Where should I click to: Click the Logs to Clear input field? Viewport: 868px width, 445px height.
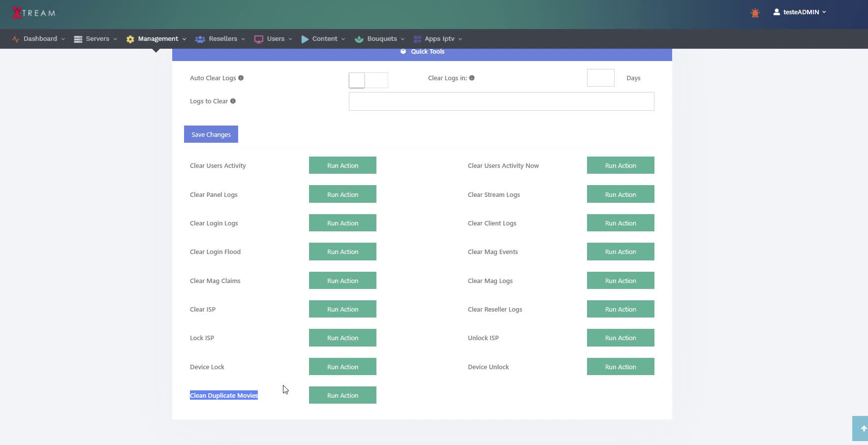(x=501, y=101)
